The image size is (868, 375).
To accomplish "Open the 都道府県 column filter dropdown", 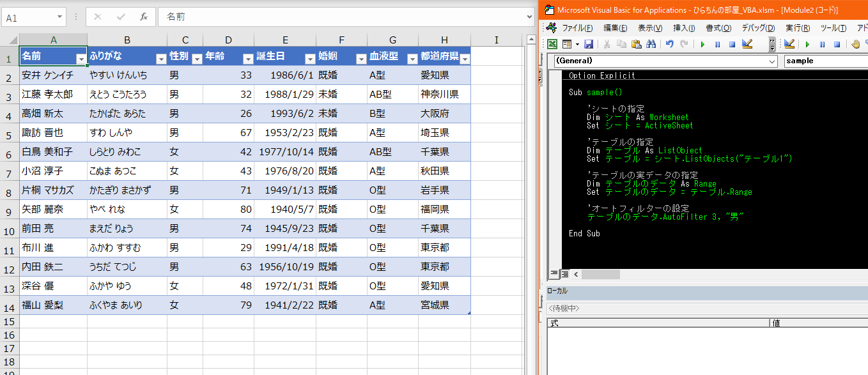I will click(465, 59).
